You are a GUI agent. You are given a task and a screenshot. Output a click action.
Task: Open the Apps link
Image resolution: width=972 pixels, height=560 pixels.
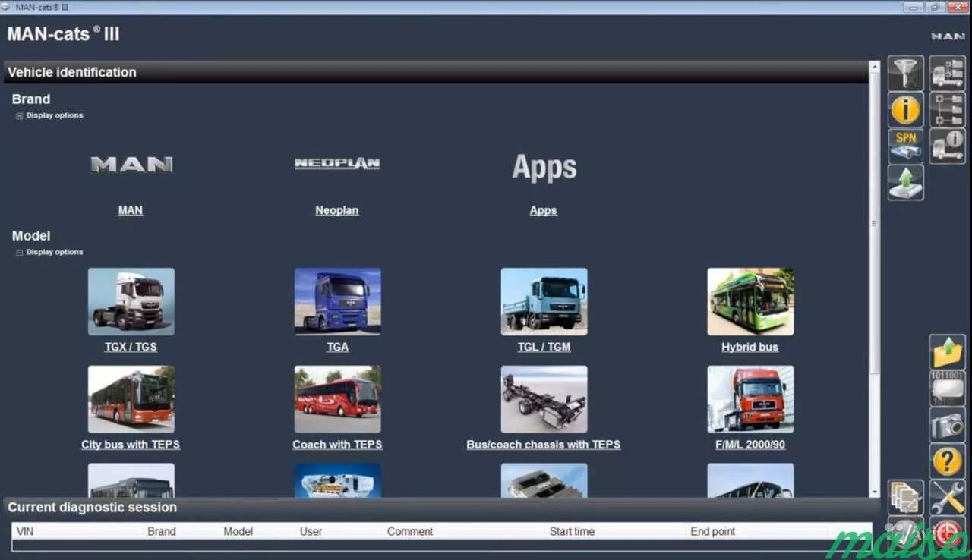(x=544, y=210)
